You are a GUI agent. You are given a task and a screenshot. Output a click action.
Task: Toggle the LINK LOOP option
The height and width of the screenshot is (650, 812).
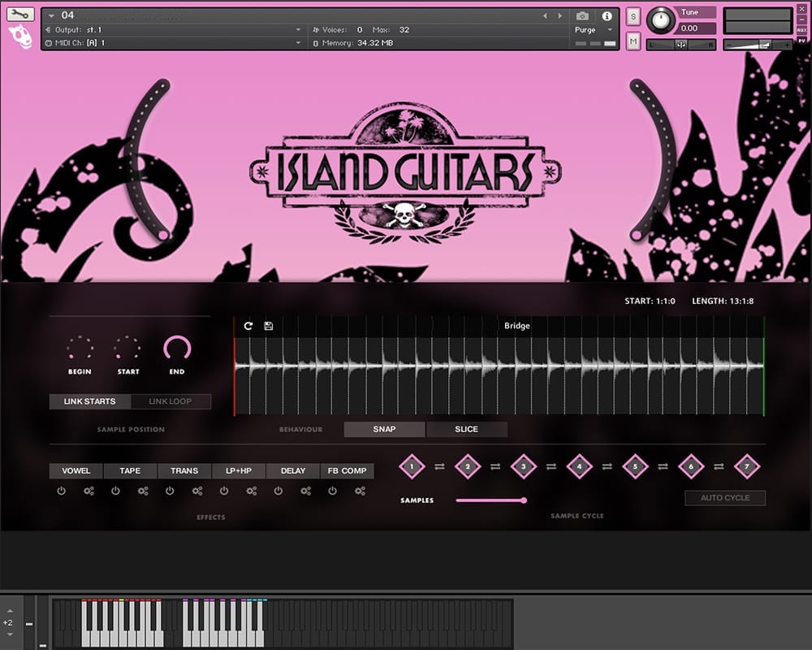[171, 401]
